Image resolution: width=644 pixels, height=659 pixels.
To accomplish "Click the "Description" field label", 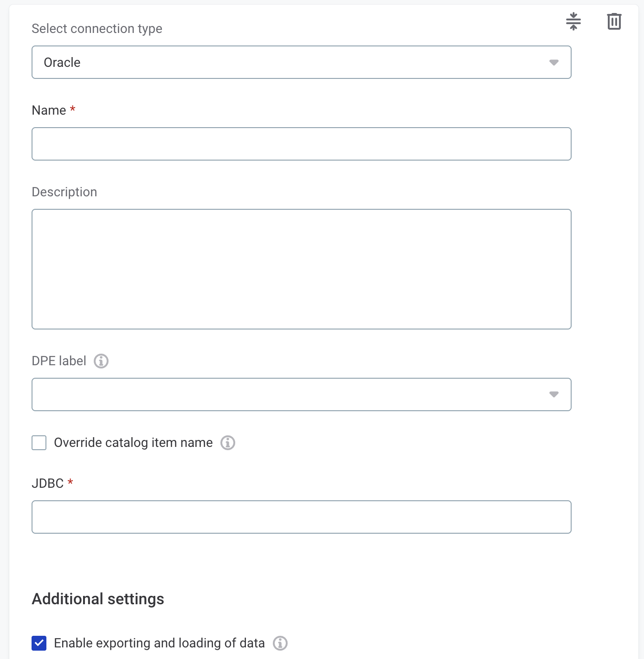I will point(64,192).
